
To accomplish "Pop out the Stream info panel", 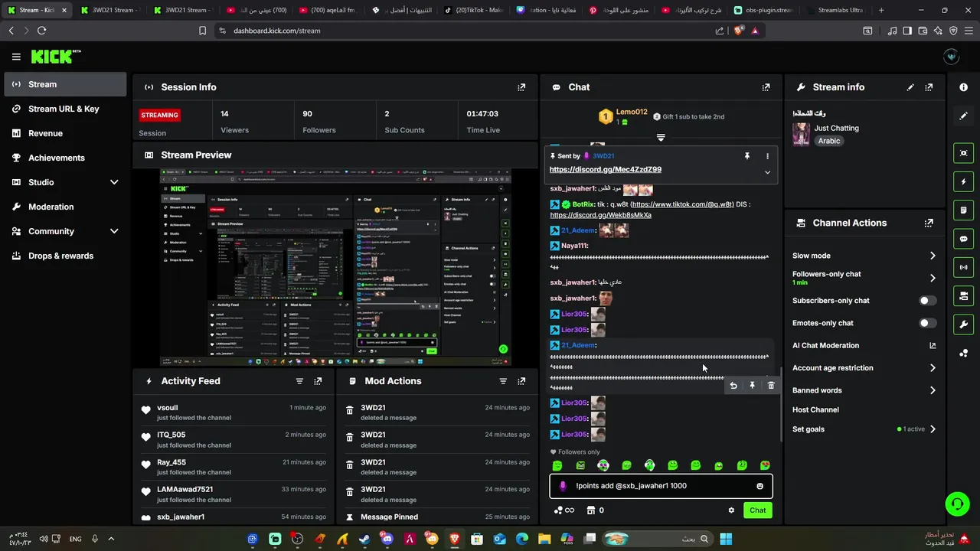I will pyautogui.click(x=929, y=87).
